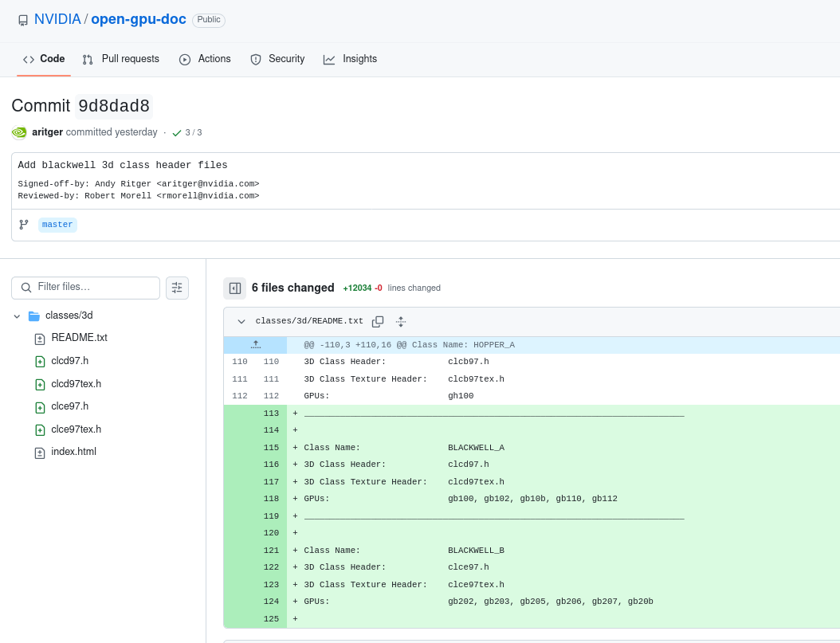The width and height of the screenshot is (840, 643).
Task: Collapse the README.txt diff section
Action: point(241,321)
